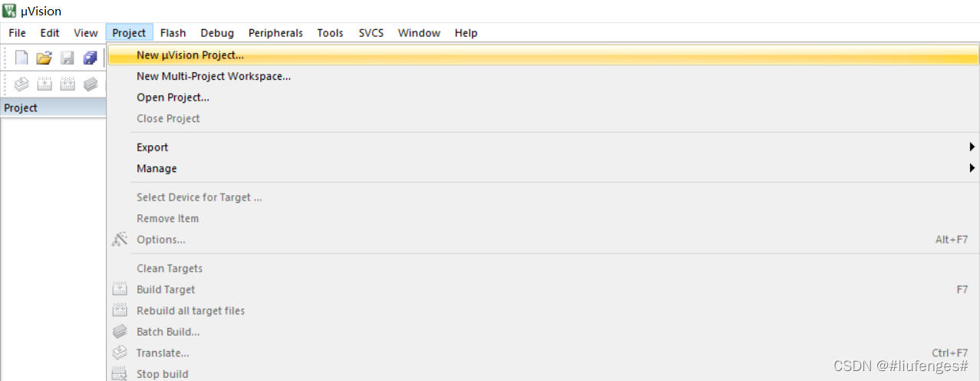
Task: Click the Rebuild toolbar icon with double arrows
Action: point(68,84)
